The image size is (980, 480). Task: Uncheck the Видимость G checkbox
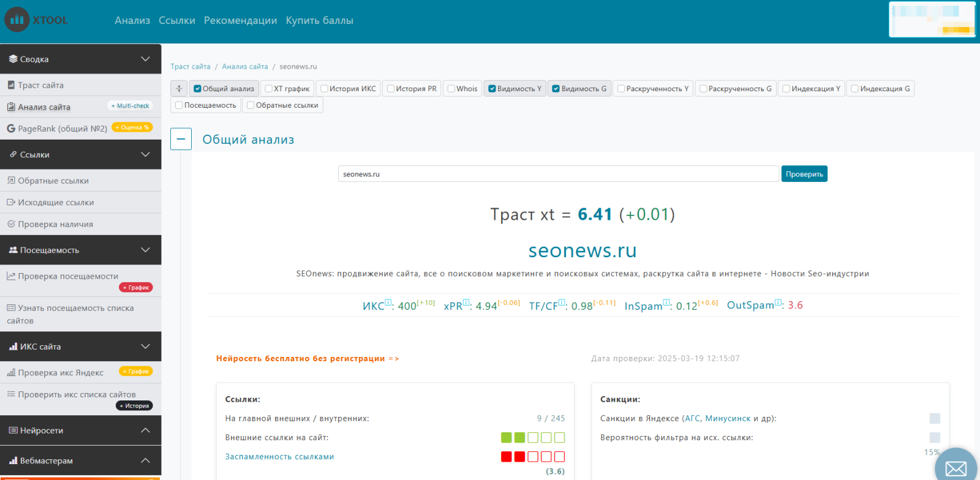point(556,89)
